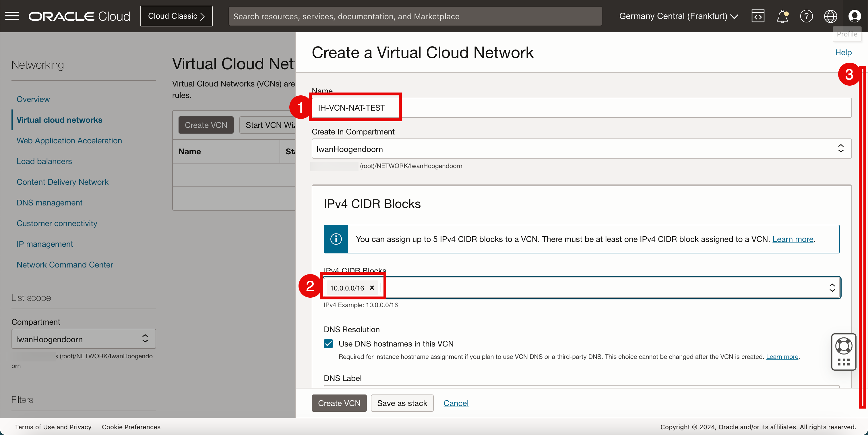Click Save as stack button
This screenshot has width=868, height=435.
pos(402,403)
